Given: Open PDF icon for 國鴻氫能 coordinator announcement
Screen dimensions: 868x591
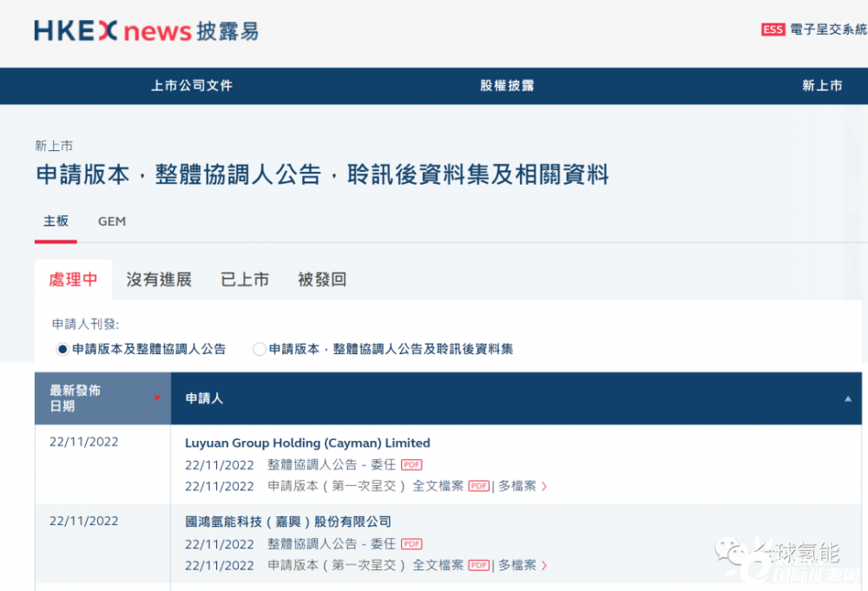Looking at the screenshot, I should click(411, 544).
